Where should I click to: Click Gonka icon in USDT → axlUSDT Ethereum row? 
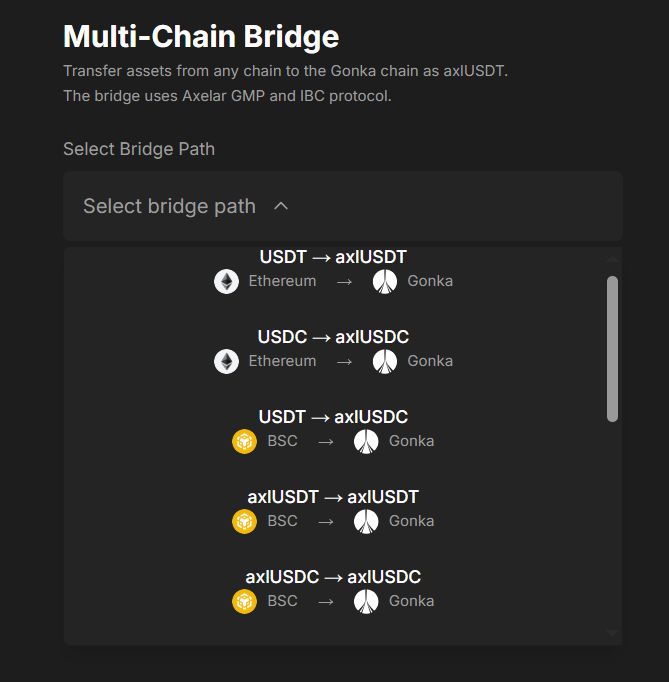(385, 281)
